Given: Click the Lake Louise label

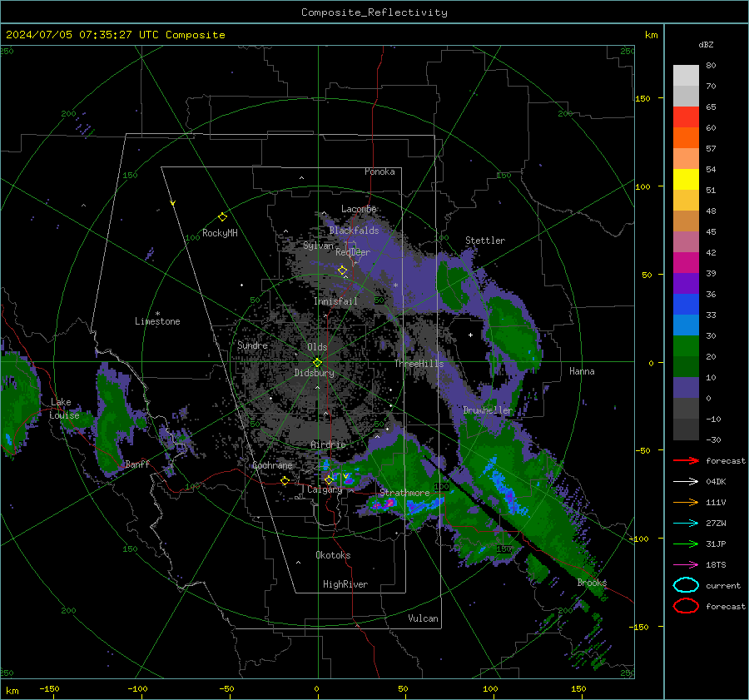Looking at the screenshot, I should click(64, 409).
